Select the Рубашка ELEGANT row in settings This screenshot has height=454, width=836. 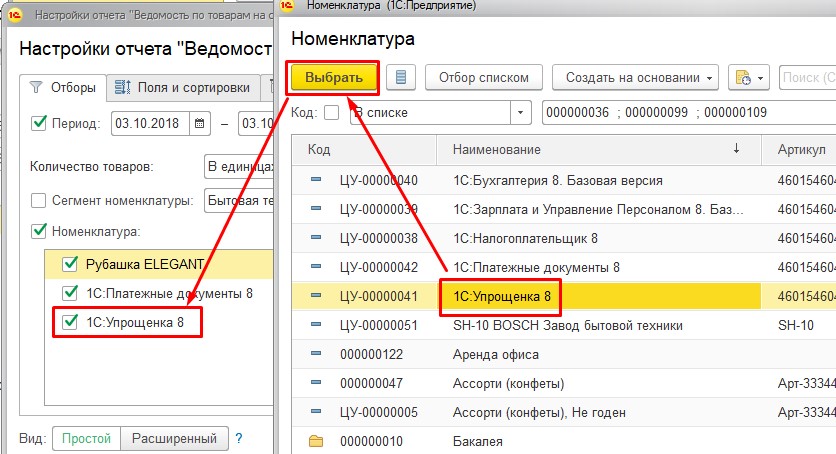(x=159, y=264)
